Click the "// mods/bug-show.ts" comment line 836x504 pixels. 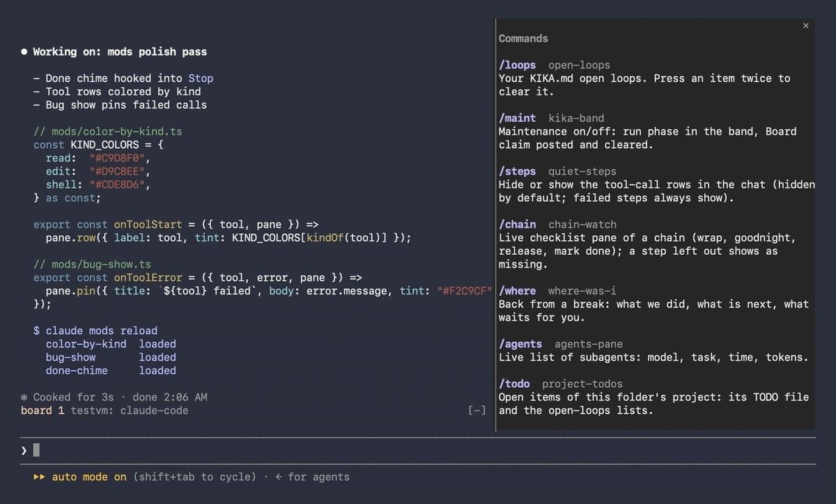click(93, 265)
